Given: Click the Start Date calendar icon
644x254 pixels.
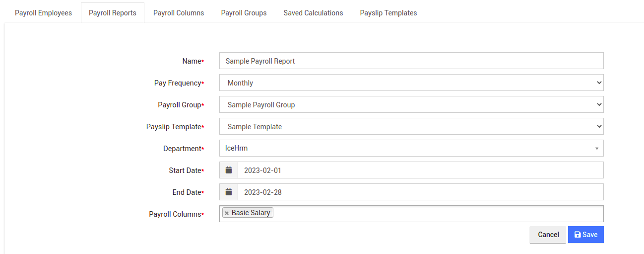Looking at the screenshot, I should click(x=229, y=170).
